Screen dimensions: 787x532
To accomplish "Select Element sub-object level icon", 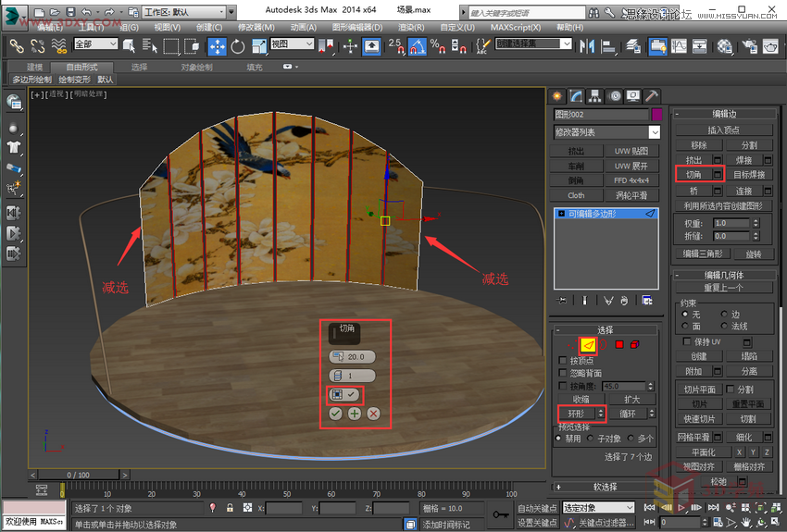I will click(x=635, y=344).
